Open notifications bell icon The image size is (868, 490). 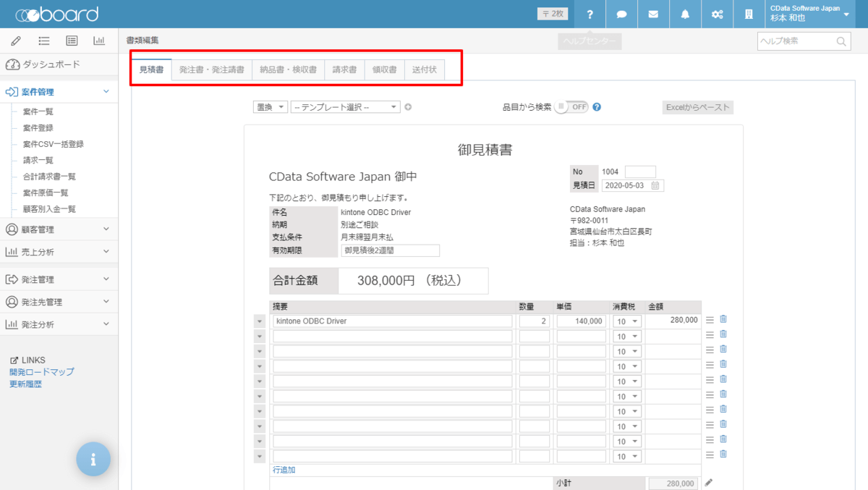[x=685, y=14]
